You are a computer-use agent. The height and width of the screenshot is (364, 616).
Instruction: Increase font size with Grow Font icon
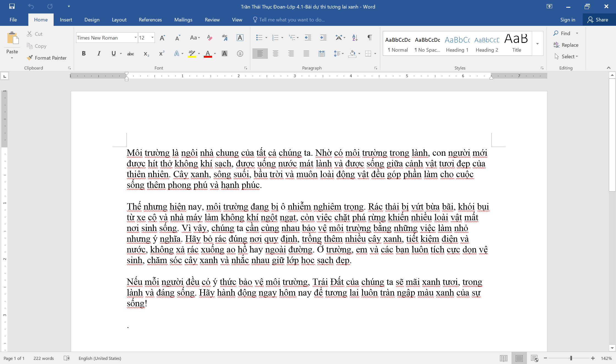click(162, 38)
